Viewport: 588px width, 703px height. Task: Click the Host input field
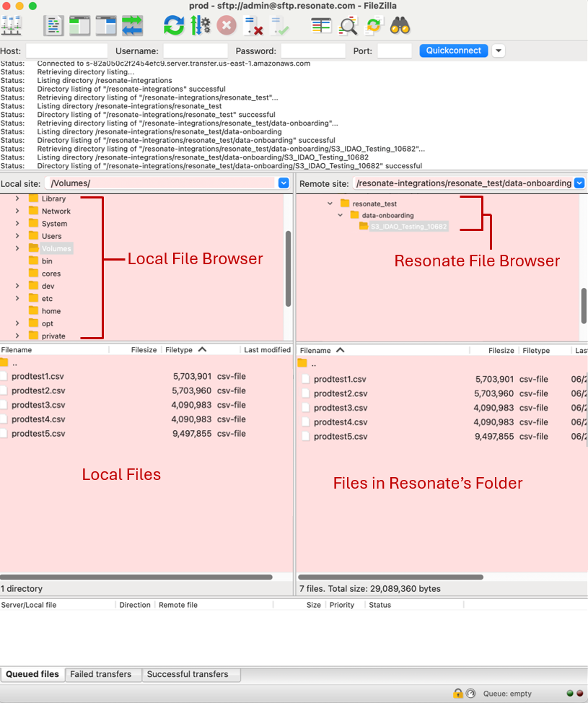67,51
